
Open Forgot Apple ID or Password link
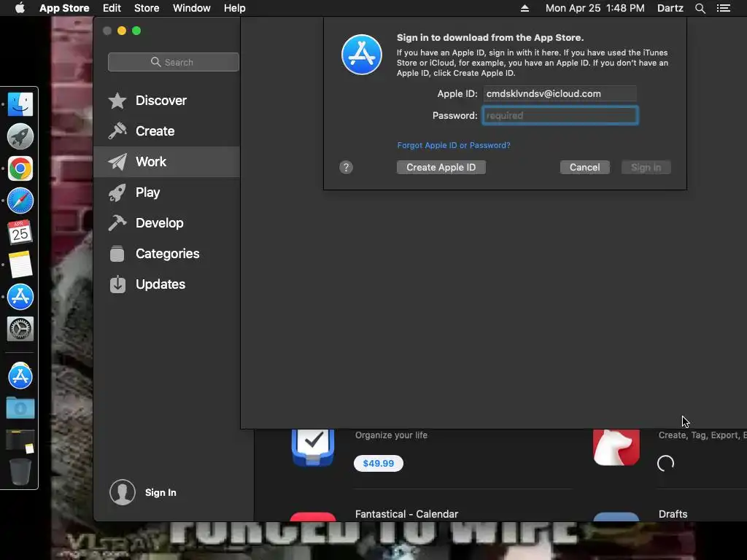[x=454, y=145]
